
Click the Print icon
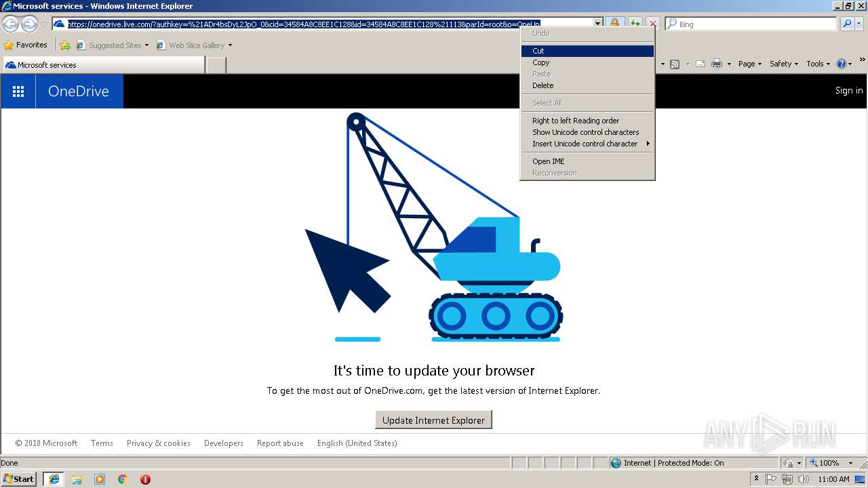[717, 64]
